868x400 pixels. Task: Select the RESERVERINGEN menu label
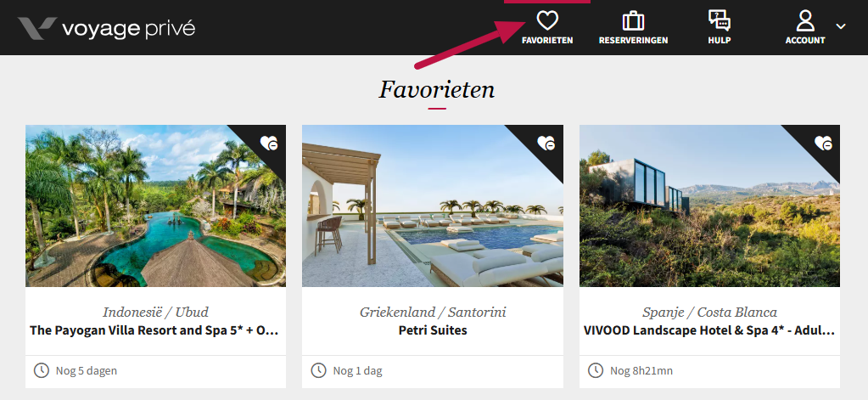(x=633, y=41)
